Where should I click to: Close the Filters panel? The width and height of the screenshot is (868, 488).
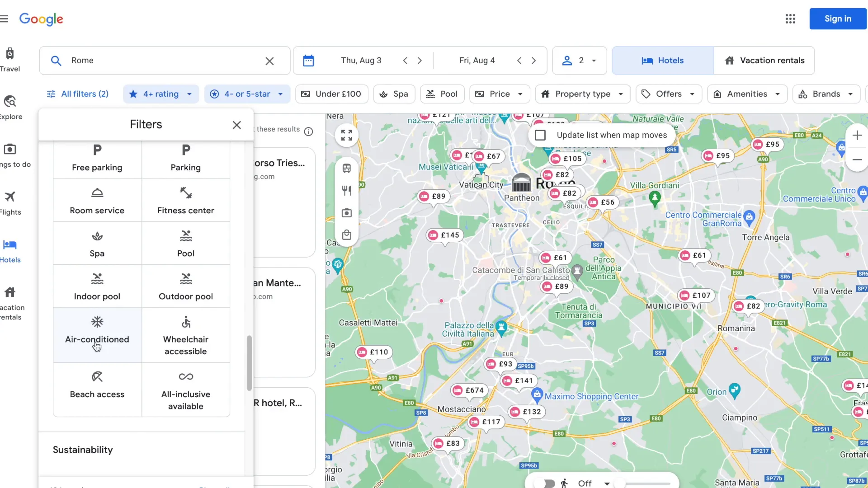click(x=237, y=125)
